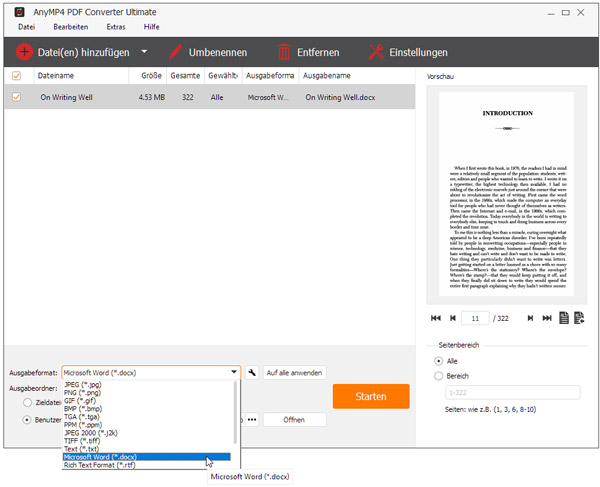The width and height of the screenshot is (600, 487).
Task: Choose BMP (*.bmp) output format
Action: [x=83, y=409]
